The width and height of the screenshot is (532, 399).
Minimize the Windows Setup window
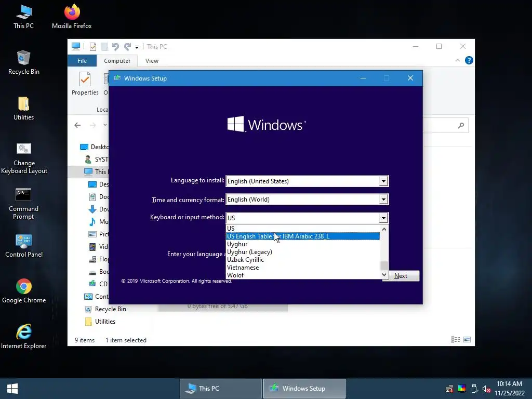click(363, 78)
